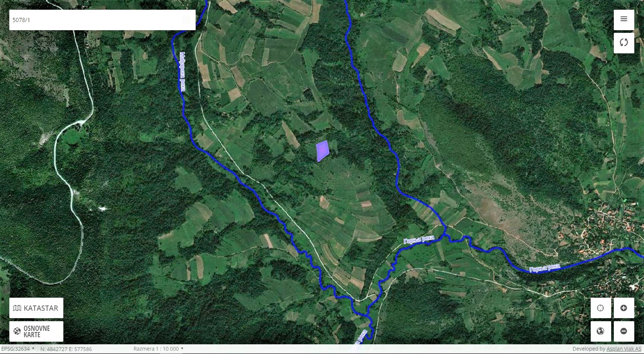The height and width of the screenshot is (354, 644).
Task: Click the right Горња река river label
Action: pos(544,268)
